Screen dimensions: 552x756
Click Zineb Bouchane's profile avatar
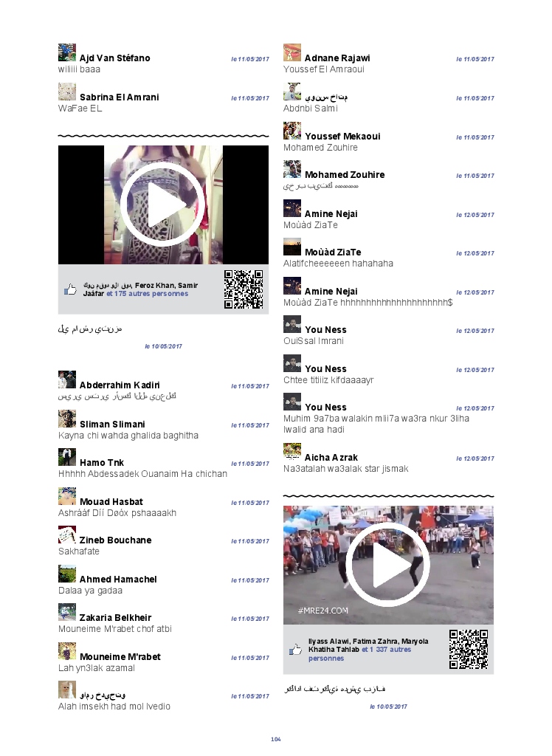click(x=67, y=535)
